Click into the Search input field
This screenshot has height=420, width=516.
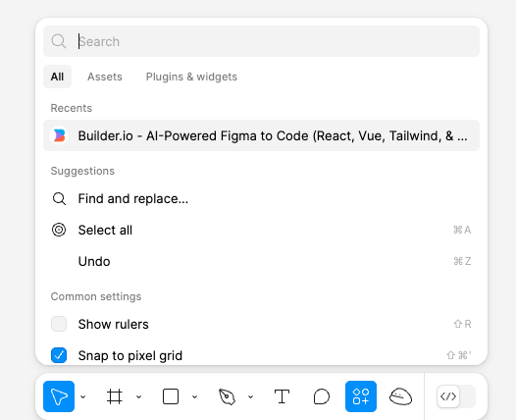coord(261,41)
